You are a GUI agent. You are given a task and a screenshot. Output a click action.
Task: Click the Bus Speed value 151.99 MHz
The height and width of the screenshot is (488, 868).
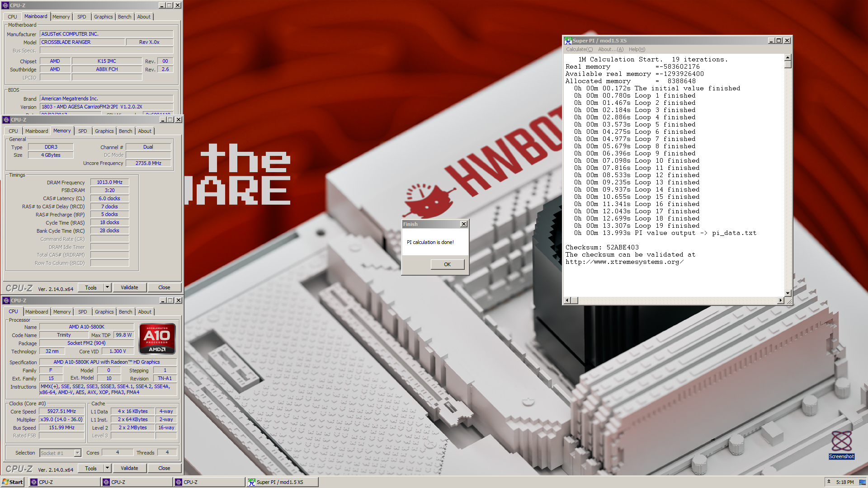(61, 427)
